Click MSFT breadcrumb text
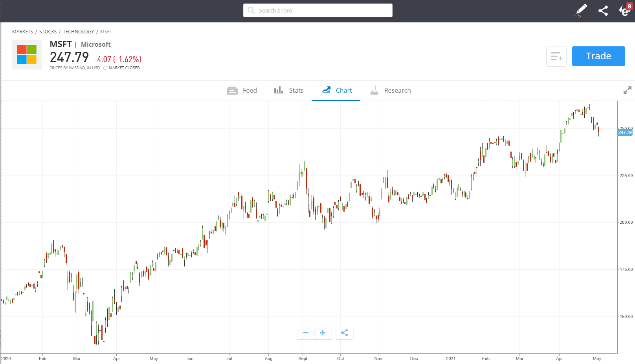Image resolution: width=635 pixels, height=364 pixels. [106, 32]
